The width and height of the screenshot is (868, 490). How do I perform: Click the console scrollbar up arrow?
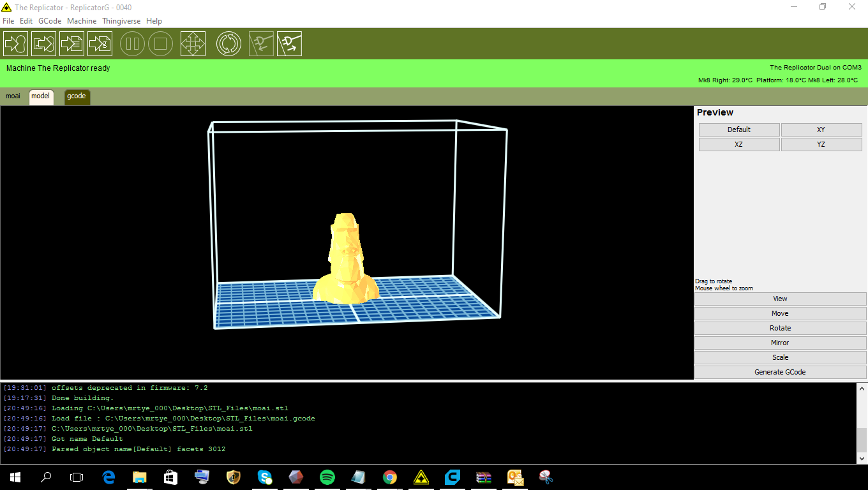click(862, 388)
